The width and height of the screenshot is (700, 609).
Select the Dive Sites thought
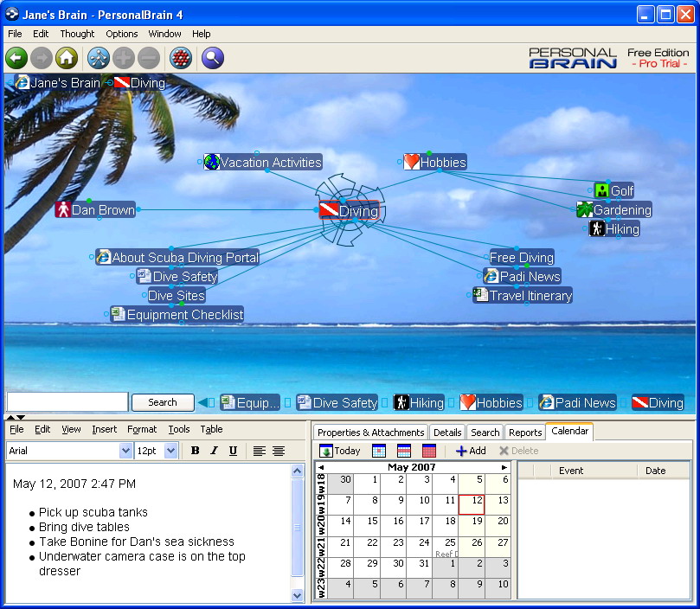(177, 296)
